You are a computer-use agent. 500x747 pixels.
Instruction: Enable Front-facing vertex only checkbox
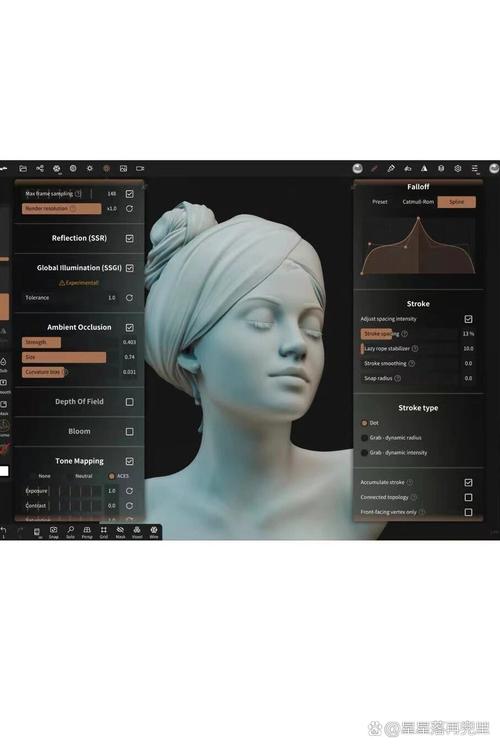click(x=469, y=512)
